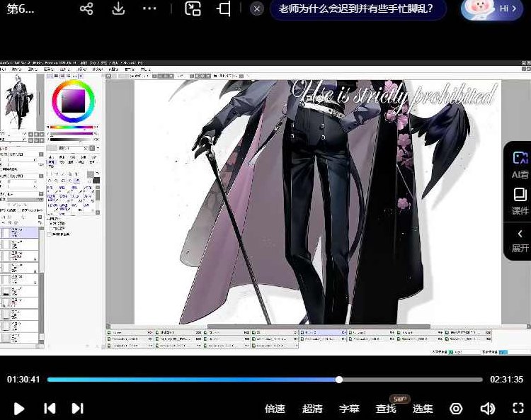Open the 字幕 subtitle settings
The image size is (531, 420).
click(349, 409)
